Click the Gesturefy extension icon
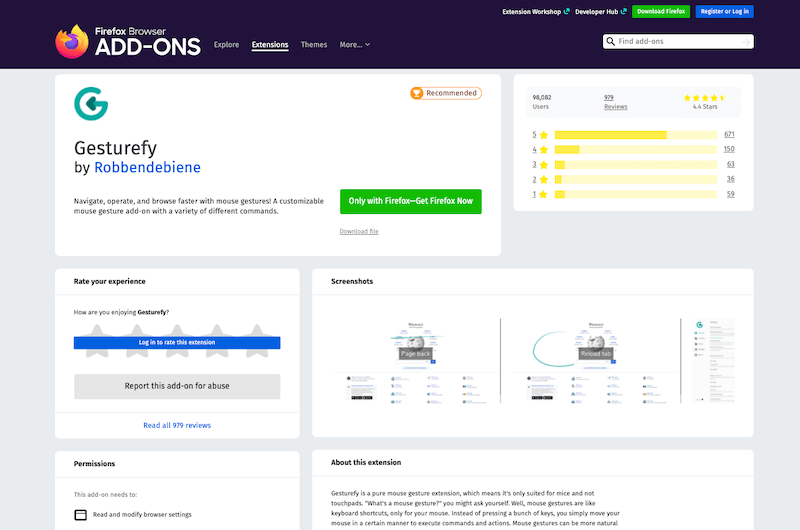800x530 pixels. click(91, 104)
